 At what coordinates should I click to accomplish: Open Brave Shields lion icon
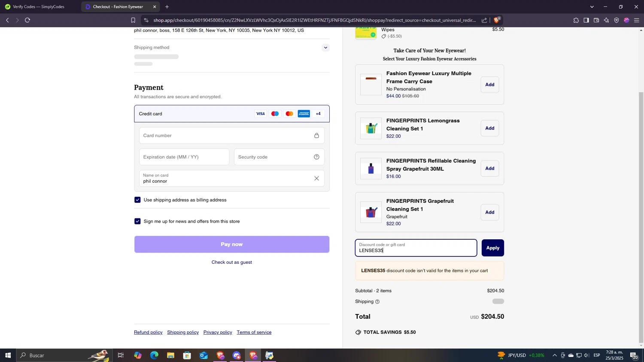[497, 20]
